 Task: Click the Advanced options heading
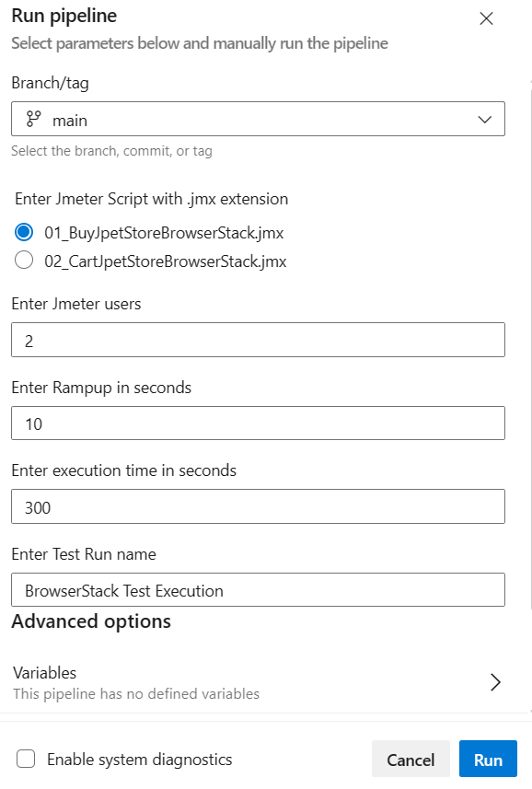[91, 621]
